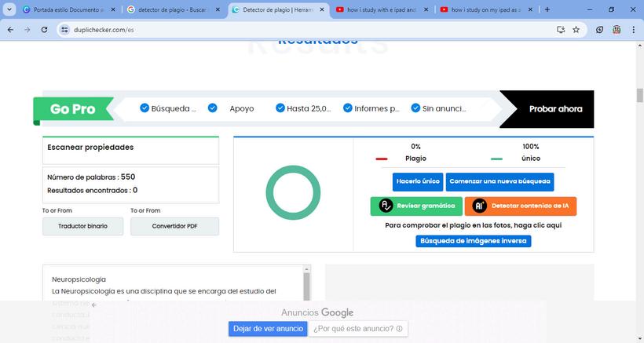Click Comenzar una nueva búsqueda
The height and width of the screenshot is (343, 644).
click(x=499, y=182)
